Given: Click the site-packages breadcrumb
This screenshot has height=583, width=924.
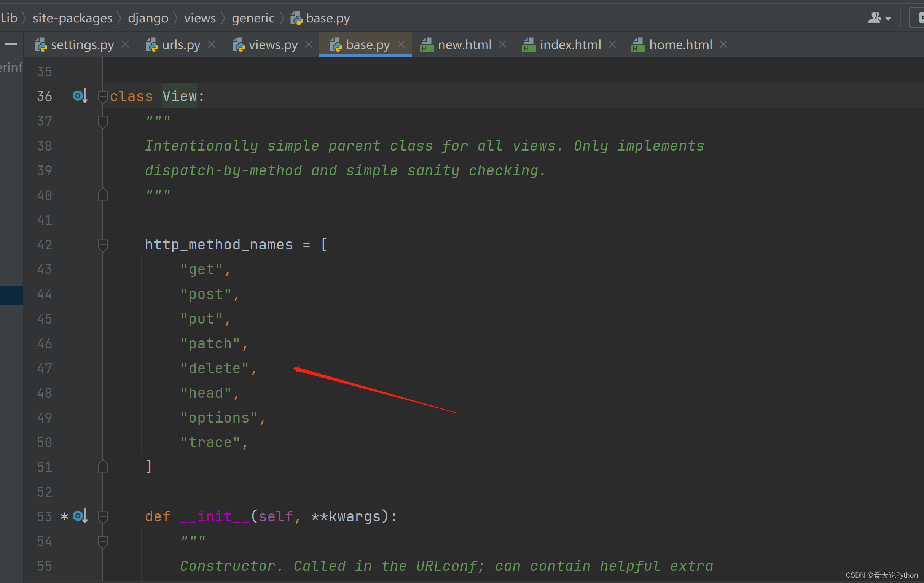Looking at the screenshot, I should pos(73,18).
